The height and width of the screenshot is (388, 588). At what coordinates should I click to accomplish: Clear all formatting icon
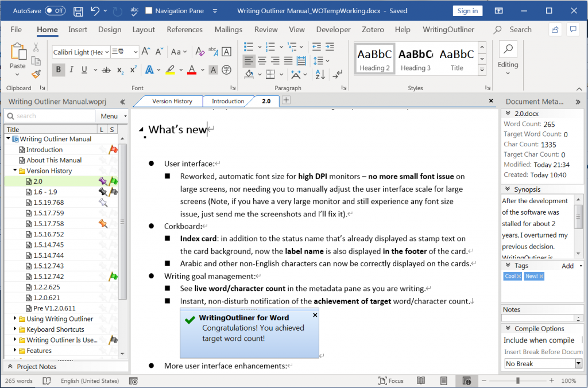click(200, 52)
